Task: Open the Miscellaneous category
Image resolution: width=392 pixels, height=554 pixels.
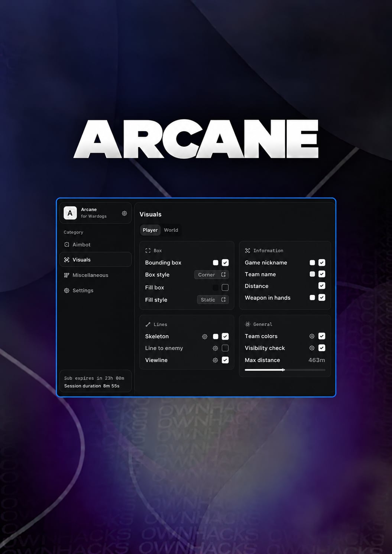Action: click(95, 275)
